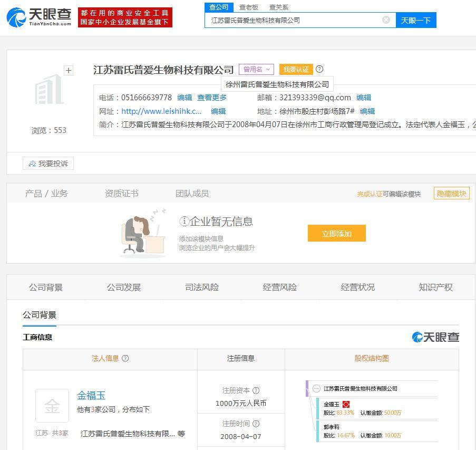Image resolution: width=476 pixels, height=450 pixels.
Task: Click the 我要投诉 complaint button
Action: (48, 164)
